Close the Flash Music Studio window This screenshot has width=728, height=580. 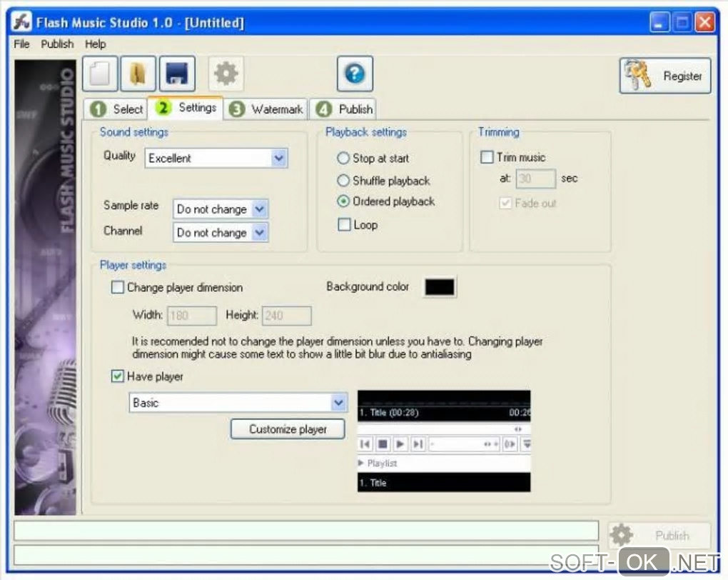tap(704, 22)
